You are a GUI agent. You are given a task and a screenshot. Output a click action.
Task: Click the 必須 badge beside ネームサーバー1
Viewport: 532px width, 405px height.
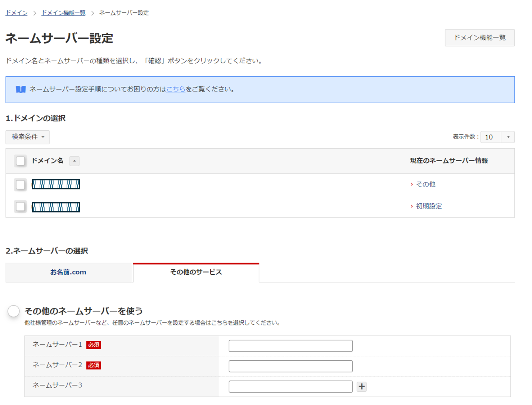tap(94, 345)
